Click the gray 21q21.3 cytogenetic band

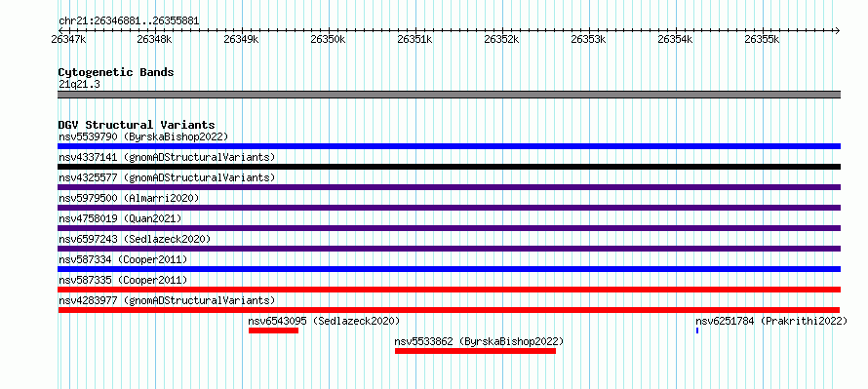pyautogui.click(x=449, y=95)
